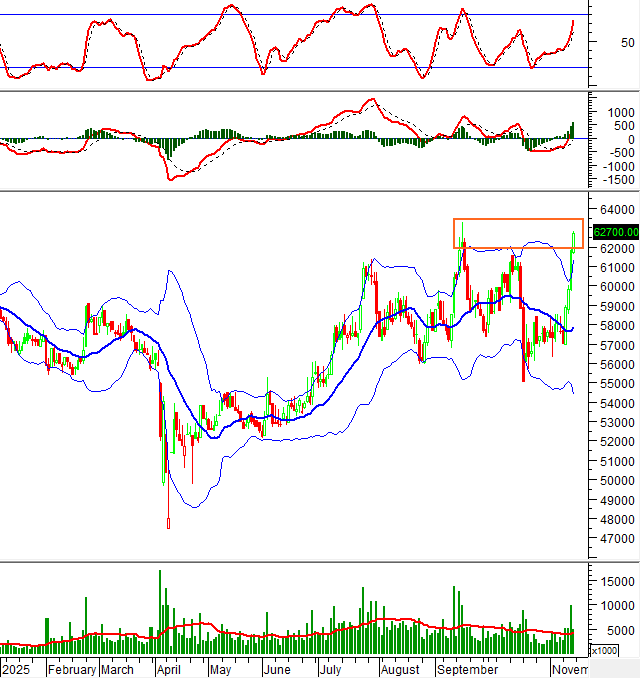This screenshot has height=678, width=640.
Task: Click the April label on the time axis
Action: [170, 670]
